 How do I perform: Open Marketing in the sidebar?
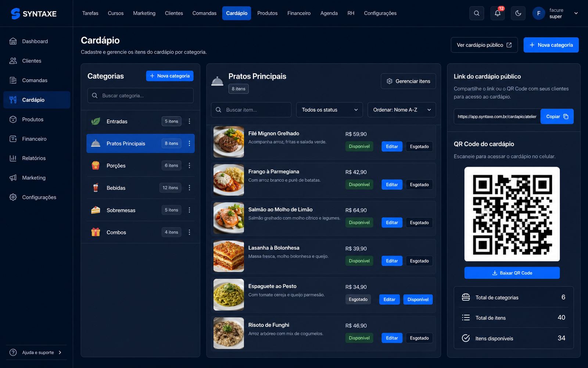coord(37,178)
